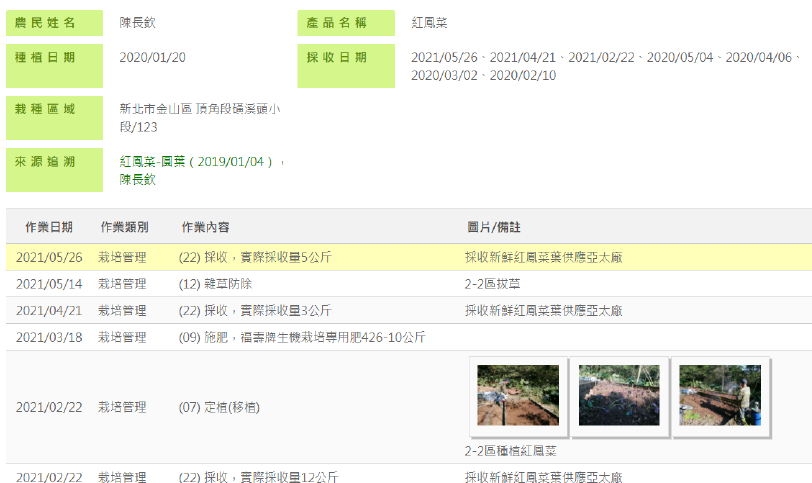812x483 pixels.
Task: Open the 紅鳳菜-園葉 (2019/01/04) source link
Action: tap(196, 162)
